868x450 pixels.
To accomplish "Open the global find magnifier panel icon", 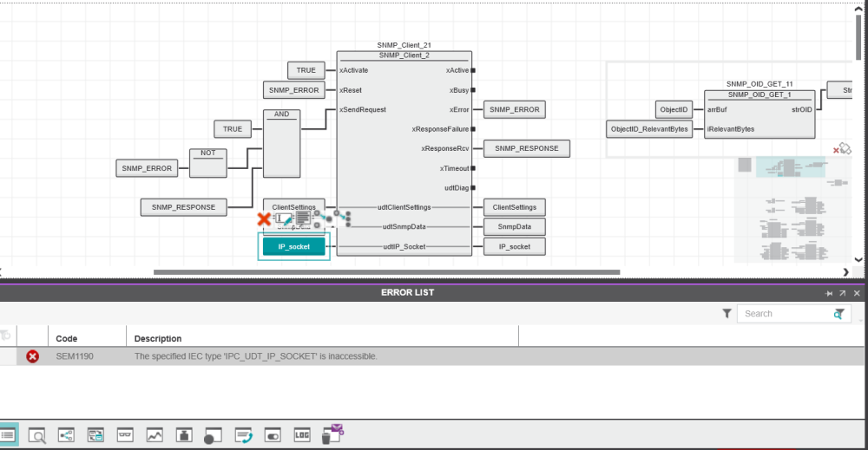I will point(37,435).
